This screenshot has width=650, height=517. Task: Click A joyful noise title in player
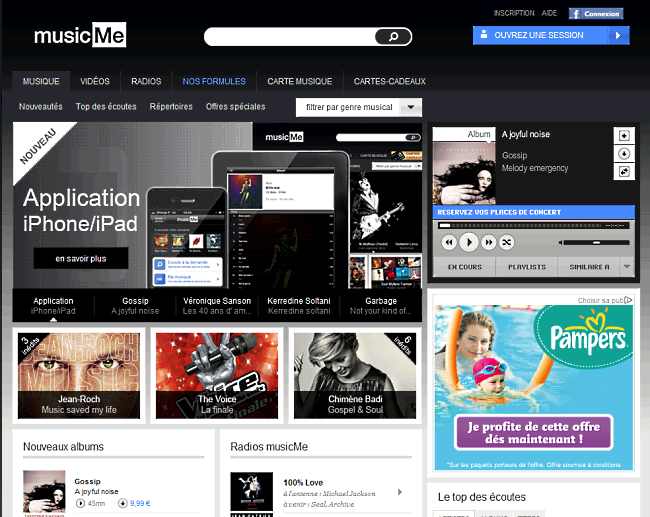(x=526, y=134)
